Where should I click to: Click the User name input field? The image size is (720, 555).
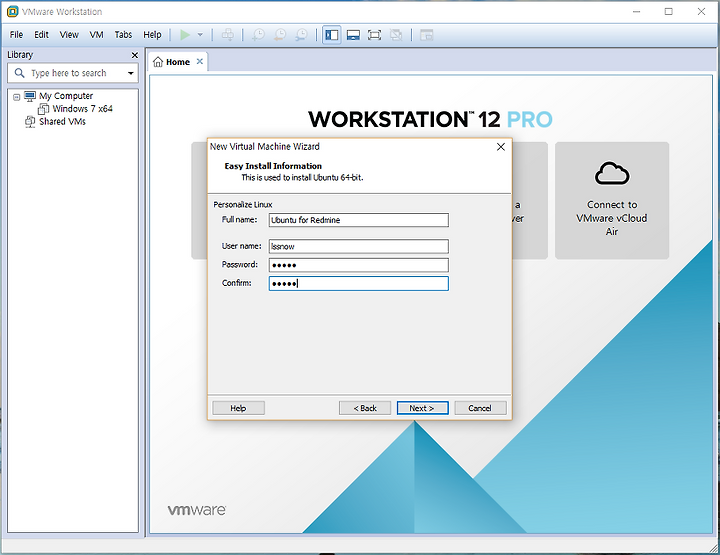pyautogui.click(x=359, y=247)
